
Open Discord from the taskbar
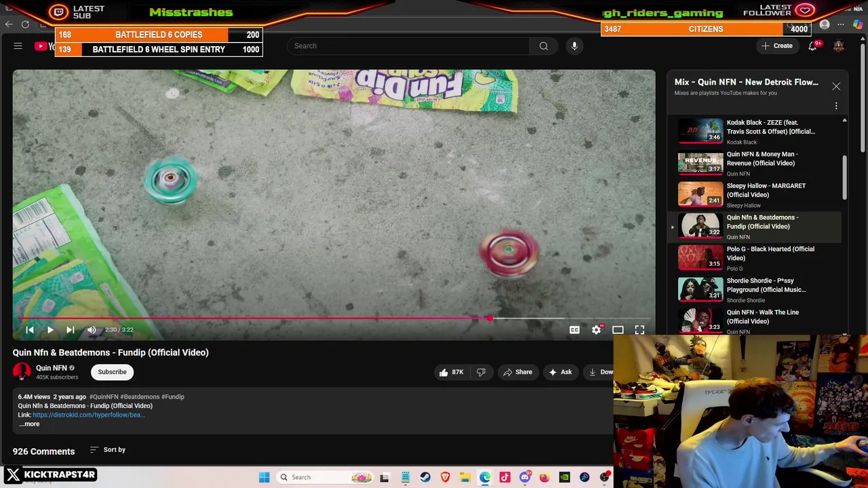click(525, 477)
